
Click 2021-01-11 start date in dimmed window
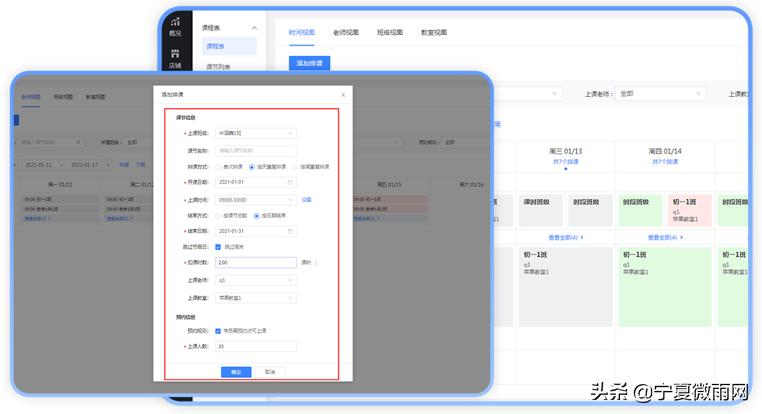click(x=38, y=165)
